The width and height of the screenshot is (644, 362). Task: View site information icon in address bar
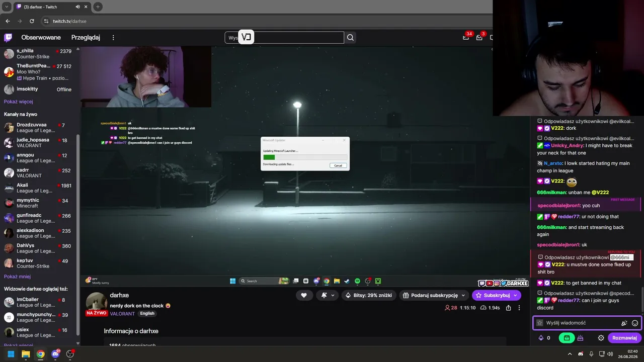point(46,21)
